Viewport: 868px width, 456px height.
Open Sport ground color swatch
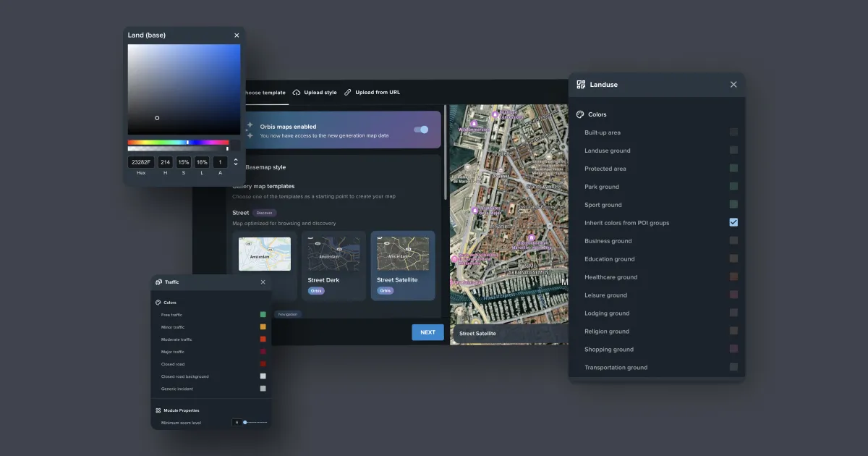(x=733, y=205)
